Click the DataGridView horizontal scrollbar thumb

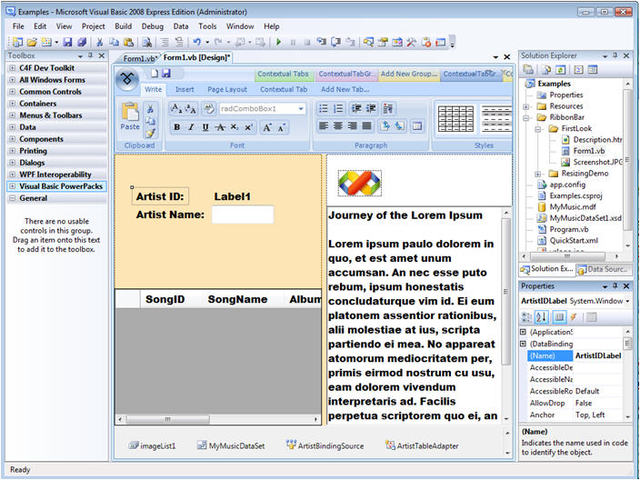click(x=167, y=419)
